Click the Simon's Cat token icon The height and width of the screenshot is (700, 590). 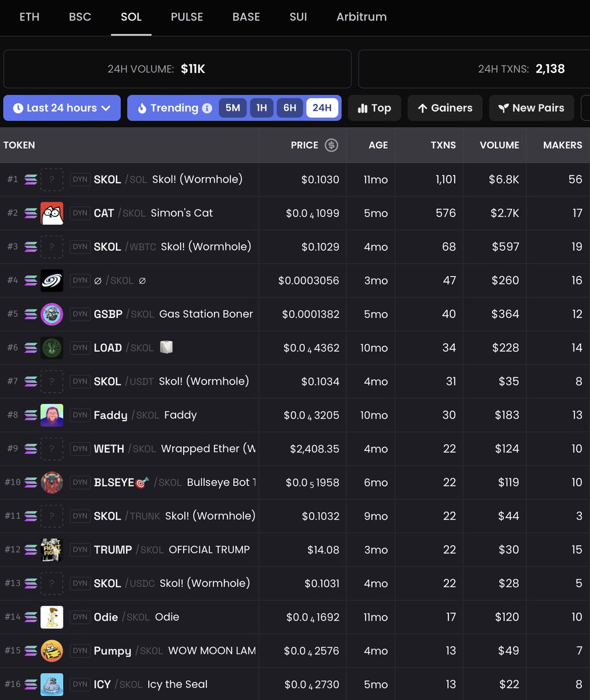pyautogui.click(x=52, y=213)
